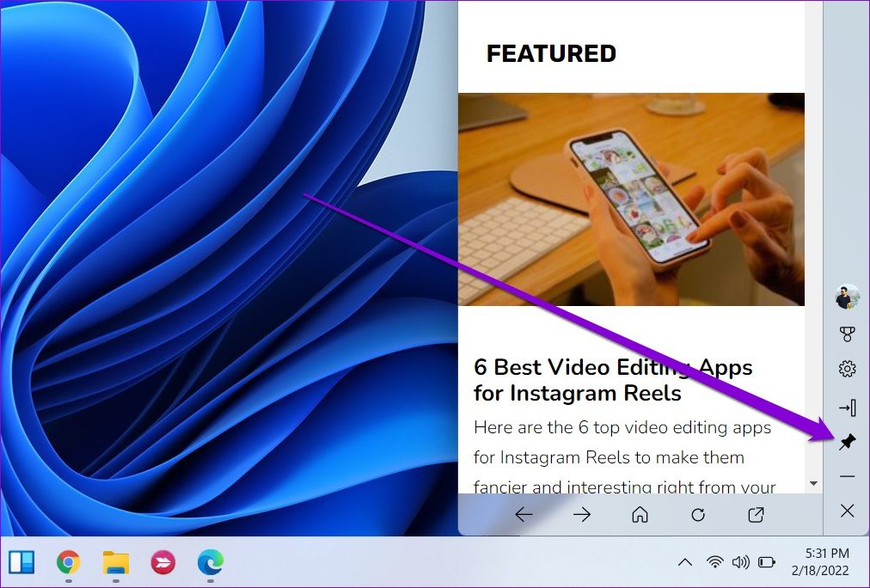Open Microsoft Rewards trophy icon
The width and height of the screenshot is (870, 588).
coord(847,334)
